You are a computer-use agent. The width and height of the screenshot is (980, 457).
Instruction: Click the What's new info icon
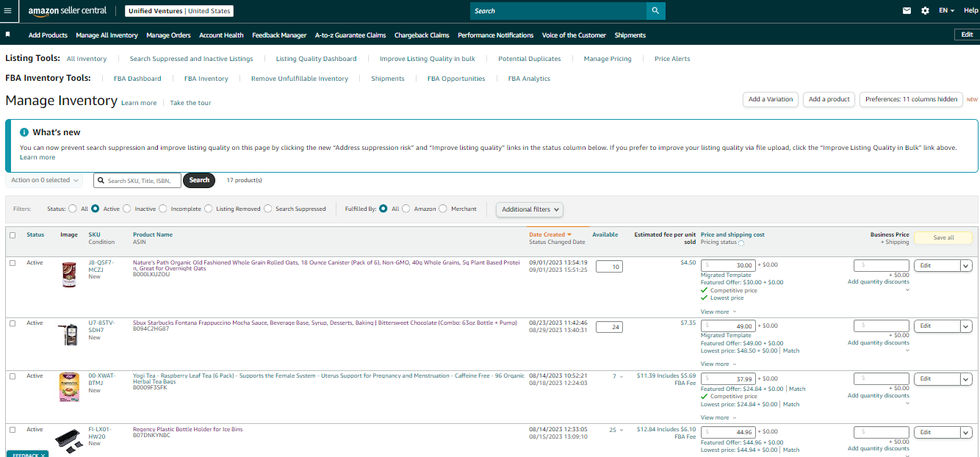point(24,132)
